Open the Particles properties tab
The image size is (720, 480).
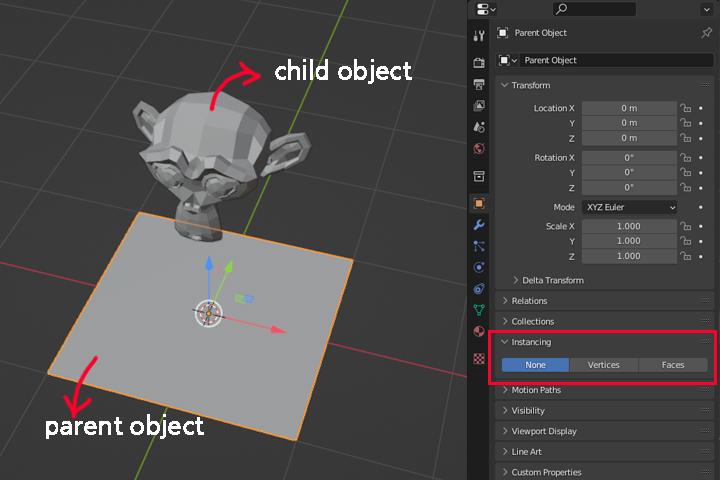(479, 246)
